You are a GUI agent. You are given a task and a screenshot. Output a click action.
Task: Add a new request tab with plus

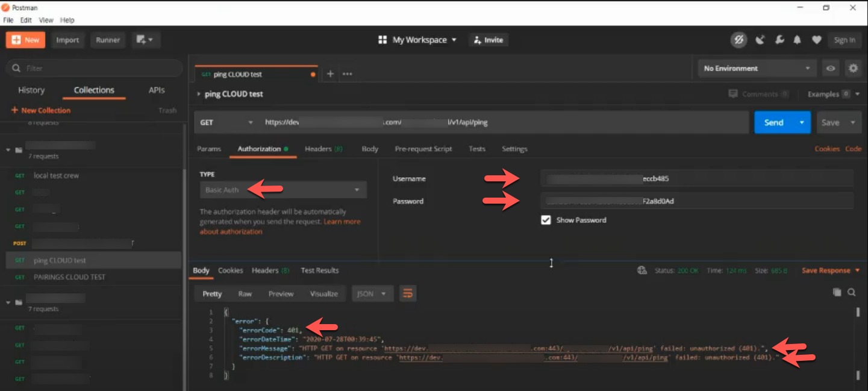(x=330, y=74)
